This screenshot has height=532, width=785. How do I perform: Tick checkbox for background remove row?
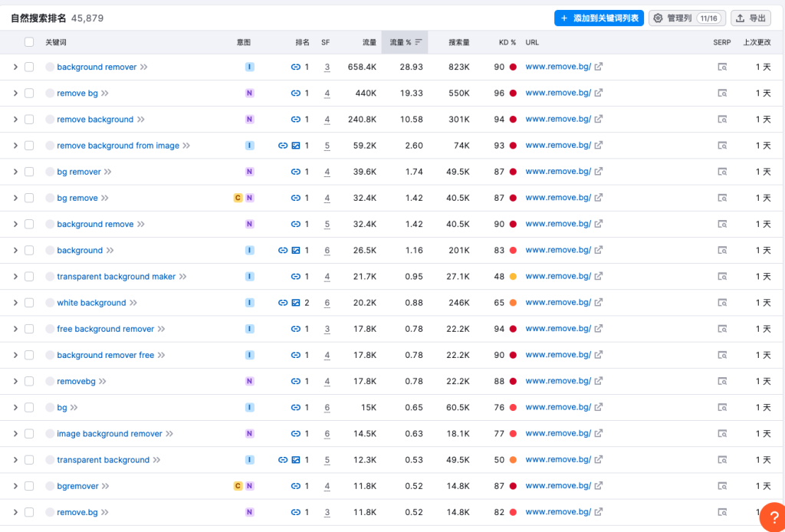click(29, 224)
